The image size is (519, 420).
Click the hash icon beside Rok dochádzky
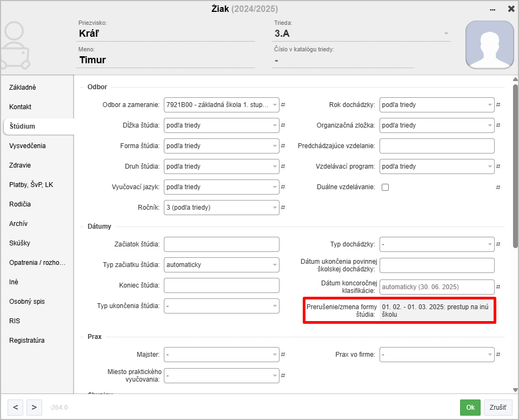coord(498,105)
